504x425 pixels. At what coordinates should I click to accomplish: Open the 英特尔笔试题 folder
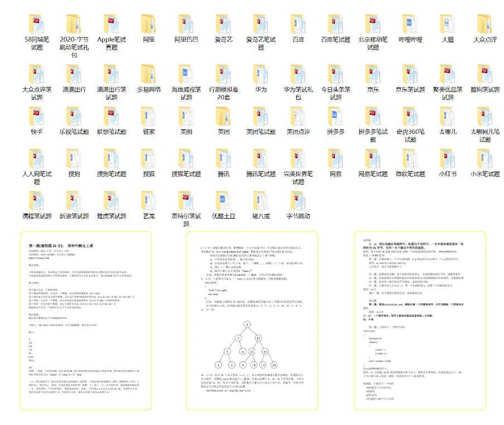point(186,201)
